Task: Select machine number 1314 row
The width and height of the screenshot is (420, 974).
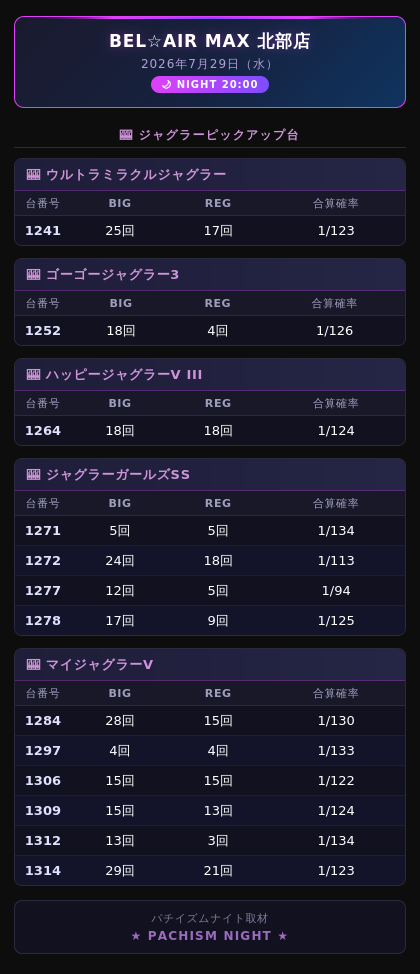Action: tap(210, 870)
